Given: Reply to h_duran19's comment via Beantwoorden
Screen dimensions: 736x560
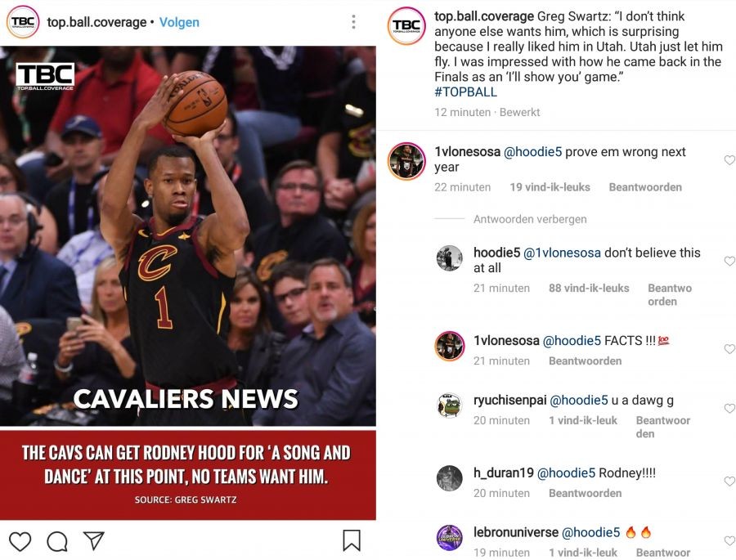Looking at the screenshot, I should 585,493.
